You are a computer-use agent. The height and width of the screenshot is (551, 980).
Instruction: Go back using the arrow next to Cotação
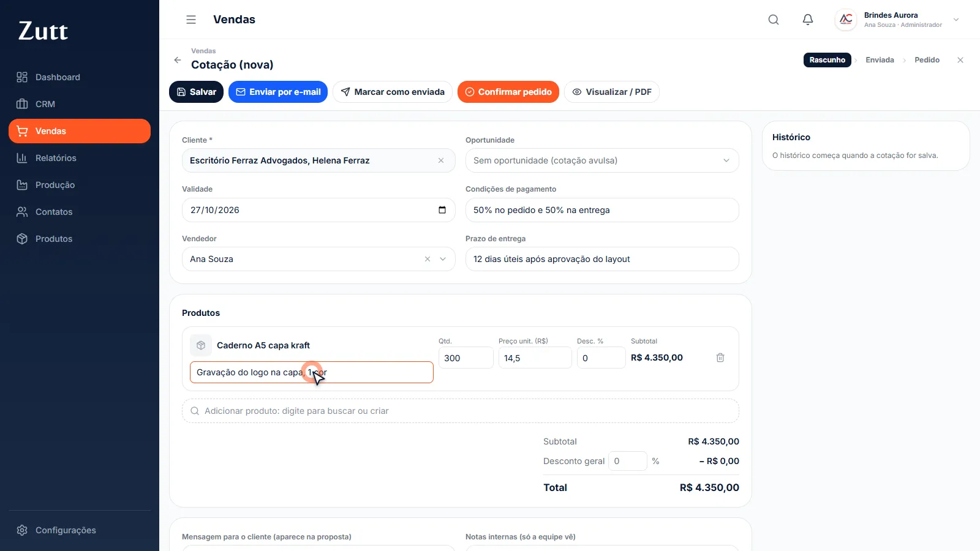pos(178,60)
